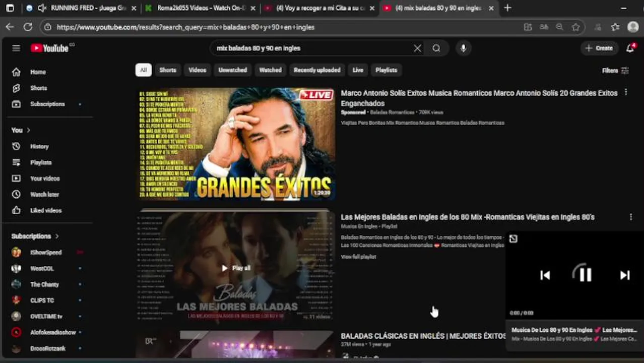This screenshot has width=644, height=363.
Task: Pause the miniplayer video
Action: [x=585, y=275]
